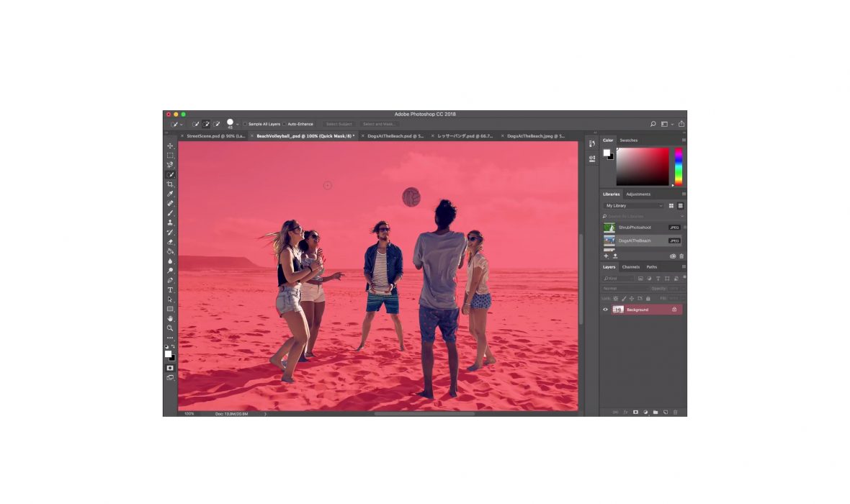
Task: Click in the color picker gradient field
Action: click(643, 166)
